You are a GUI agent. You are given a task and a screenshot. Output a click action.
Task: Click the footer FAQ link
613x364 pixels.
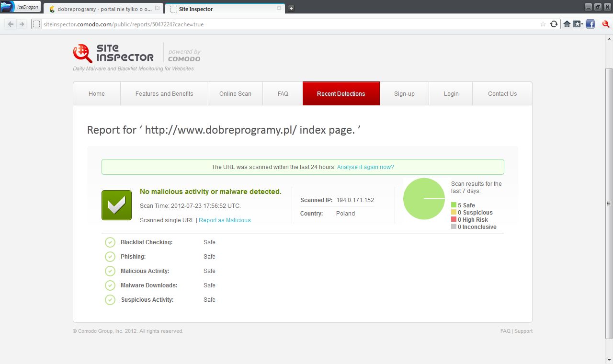(x=505, y=331)
